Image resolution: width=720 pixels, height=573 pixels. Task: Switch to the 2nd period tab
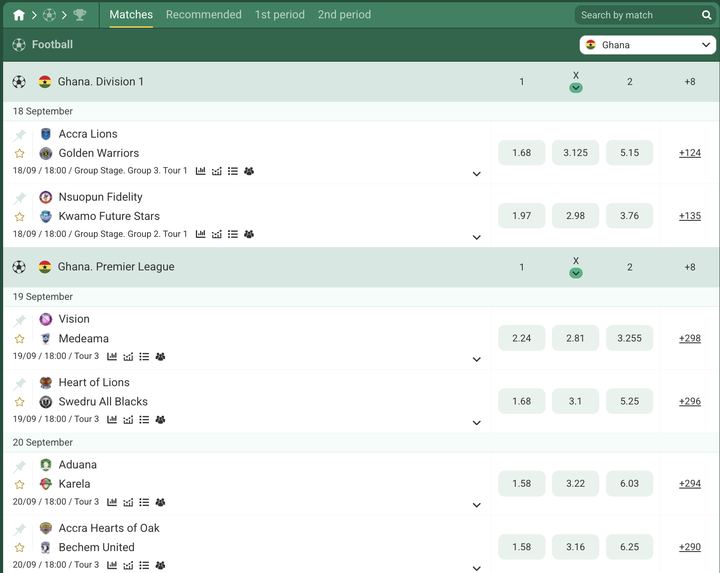(x=344, y=15)
